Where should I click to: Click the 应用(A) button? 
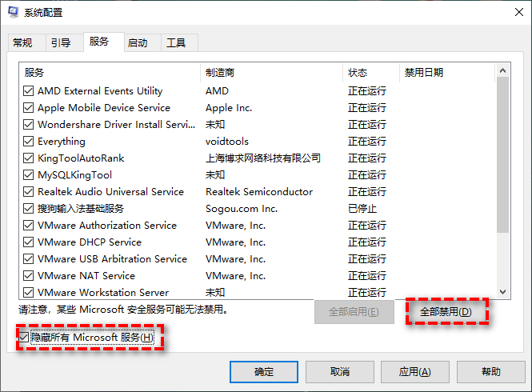(x=415, y=372)
